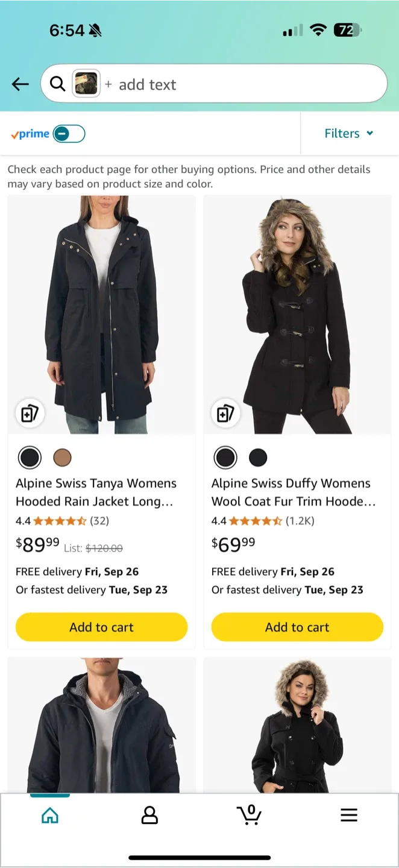Open Alpine Swiss Tanya Rain Jacket title link
The width and height of the screenshot is (399, 868).
(x=96, y=492)
